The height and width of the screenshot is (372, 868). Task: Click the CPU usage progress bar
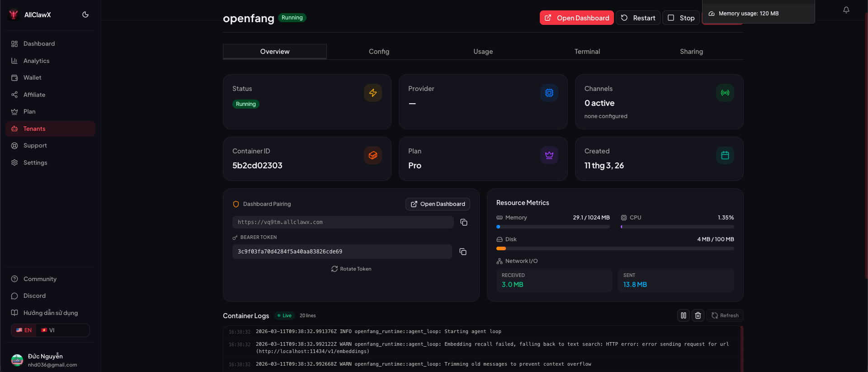click(677, 227)
